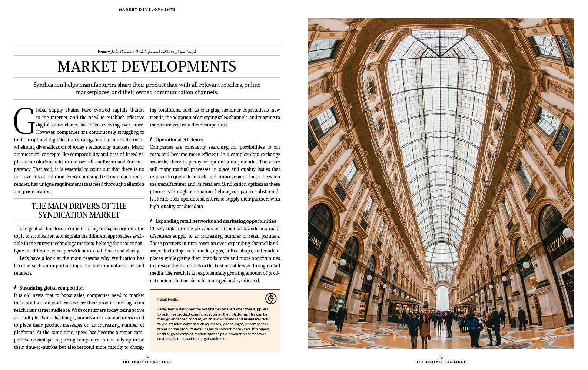
Task: Click the Syndication helps manufacturers subtitle
Action: click(147, 89)
